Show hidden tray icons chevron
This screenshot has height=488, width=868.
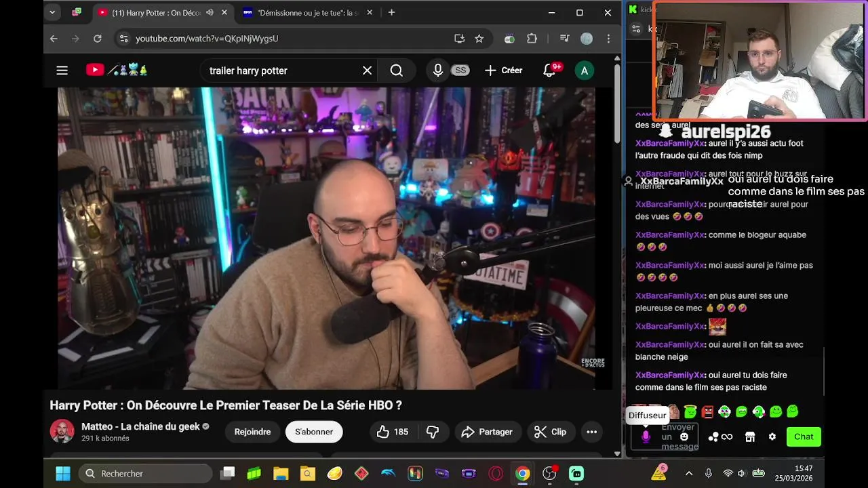pyautogui.click(x=689, y=473)
